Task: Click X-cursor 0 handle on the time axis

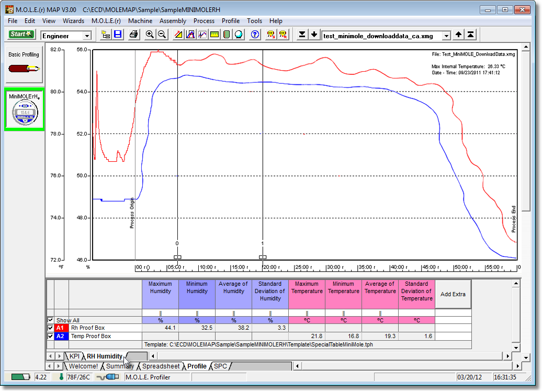Action: (x=177, y=257)
